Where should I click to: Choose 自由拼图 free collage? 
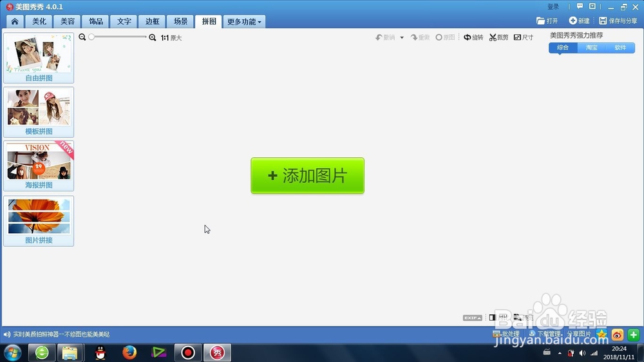click(39, 58)
